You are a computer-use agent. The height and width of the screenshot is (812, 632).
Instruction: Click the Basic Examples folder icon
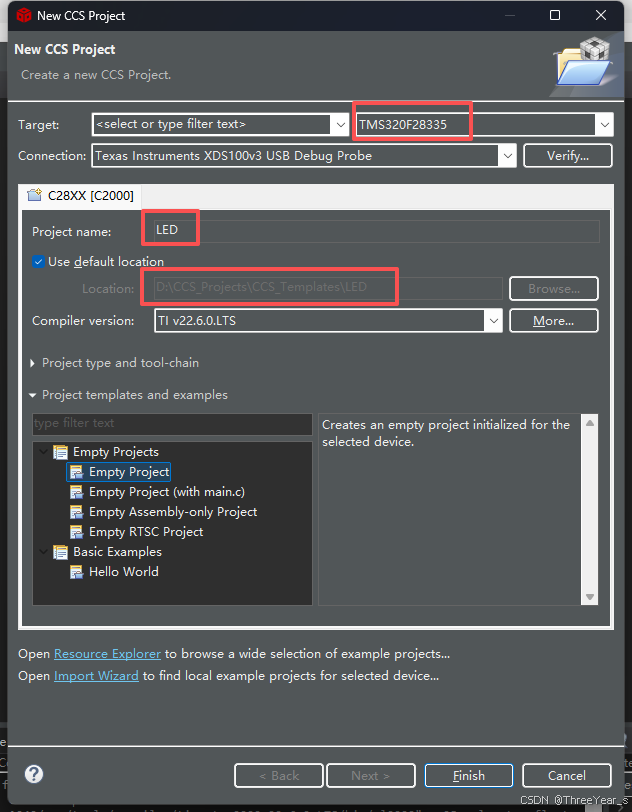[61, 553]
